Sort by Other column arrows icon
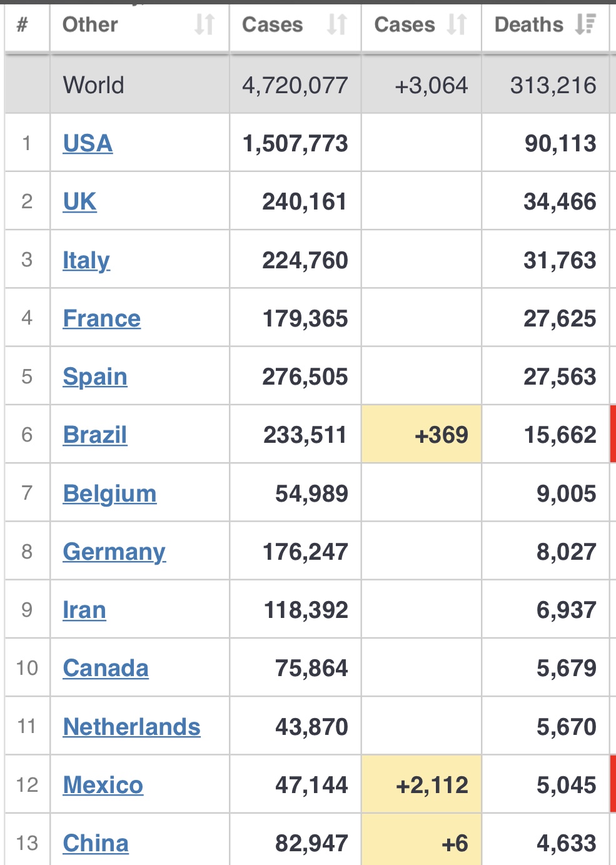616x865 pixels. pos(204,24)
